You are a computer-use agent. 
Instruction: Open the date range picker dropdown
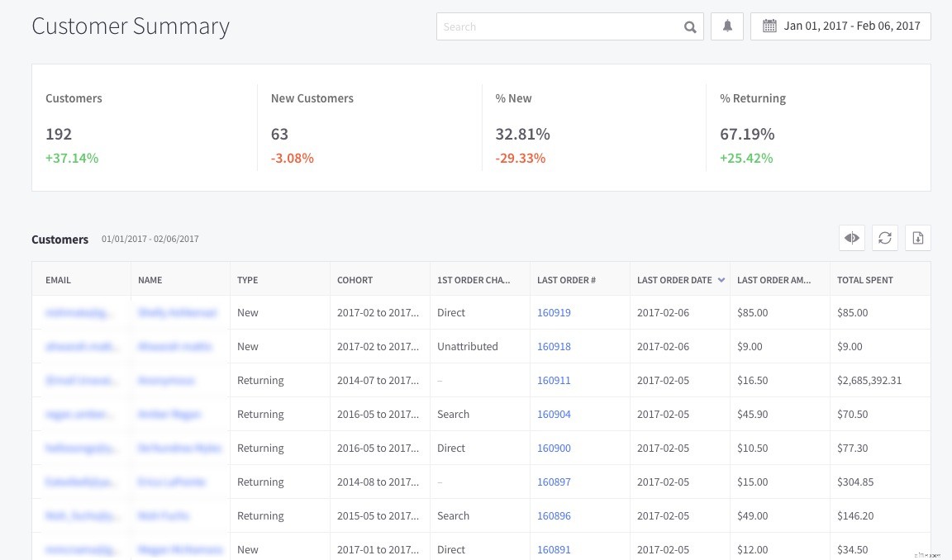click(840, 26)
